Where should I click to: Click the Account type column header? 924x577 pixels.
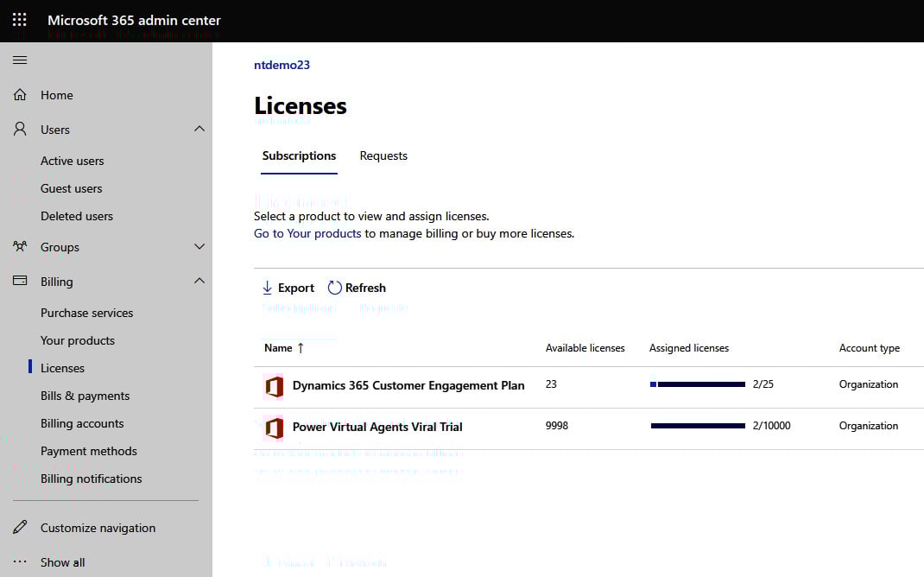tap(870, 348)
